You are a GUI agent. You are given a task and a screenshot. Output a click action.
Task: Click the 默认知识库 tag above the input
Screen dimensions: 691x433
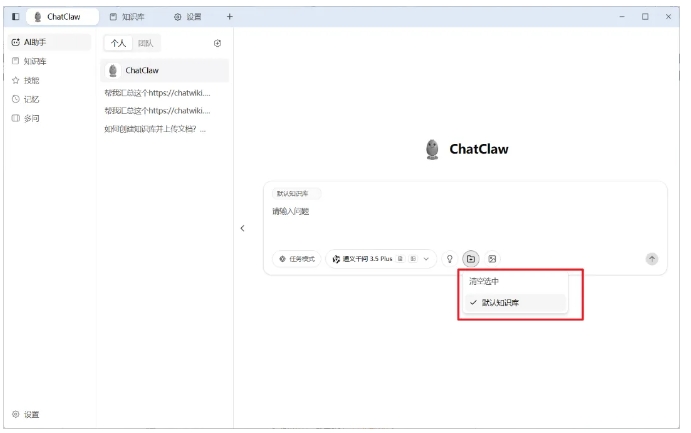click(297, 193)
